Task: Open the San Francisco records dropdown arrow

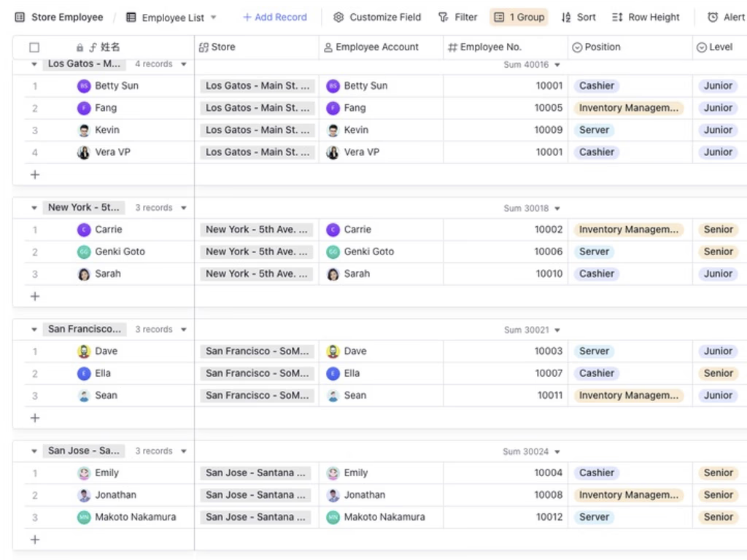Action: tap(184, 330)
